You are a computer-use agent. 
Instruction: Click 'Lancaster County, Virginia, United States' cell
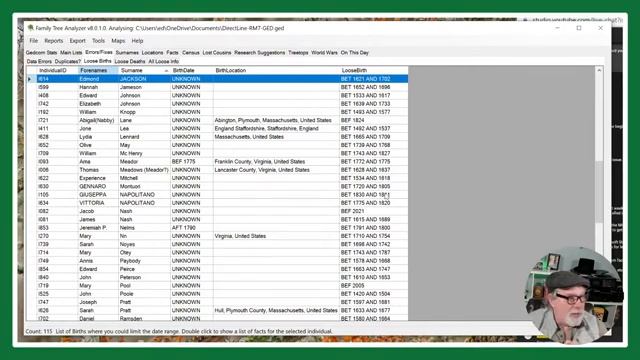276,170
